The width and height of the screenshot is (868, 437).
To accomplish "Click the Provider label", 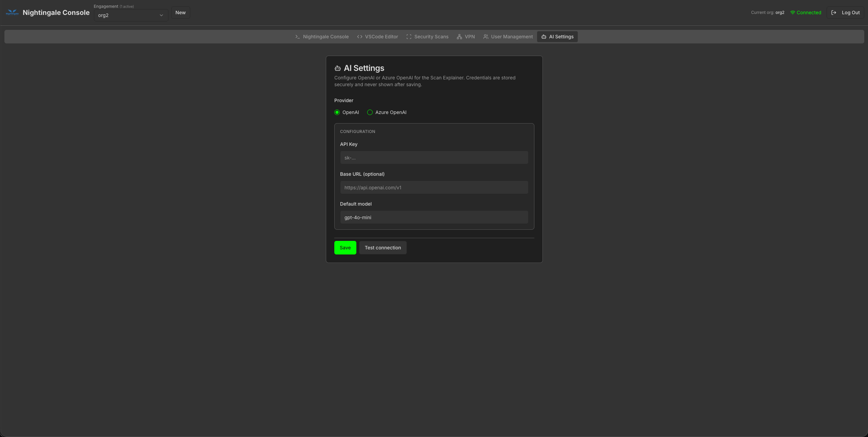I will 344,100.
